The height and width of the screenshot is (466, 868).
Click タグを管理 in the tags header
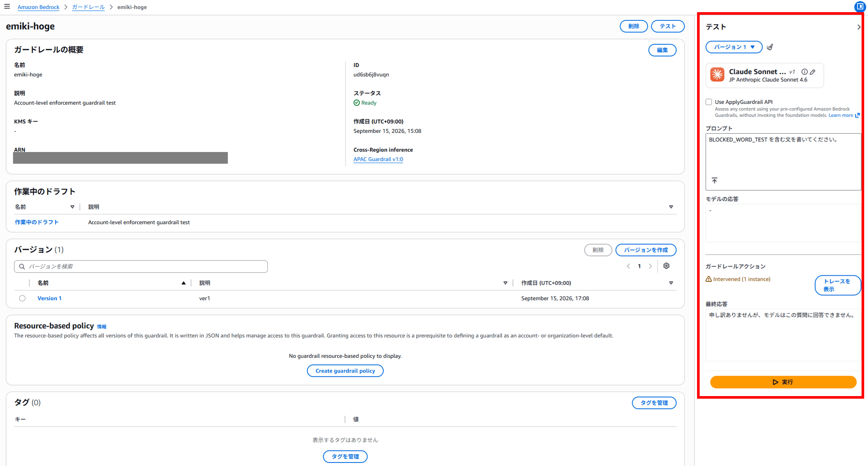654,403
